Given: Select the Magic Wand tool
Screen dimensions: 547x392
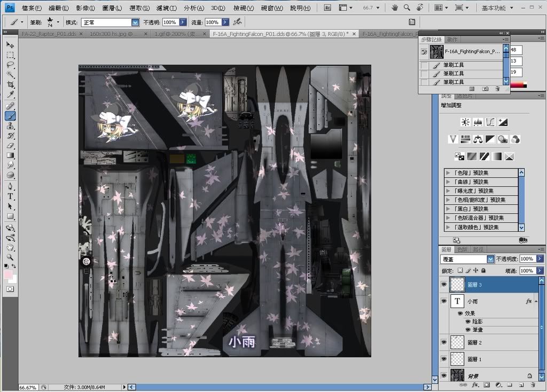Looking at the screenshot, I should click(10, 75).
